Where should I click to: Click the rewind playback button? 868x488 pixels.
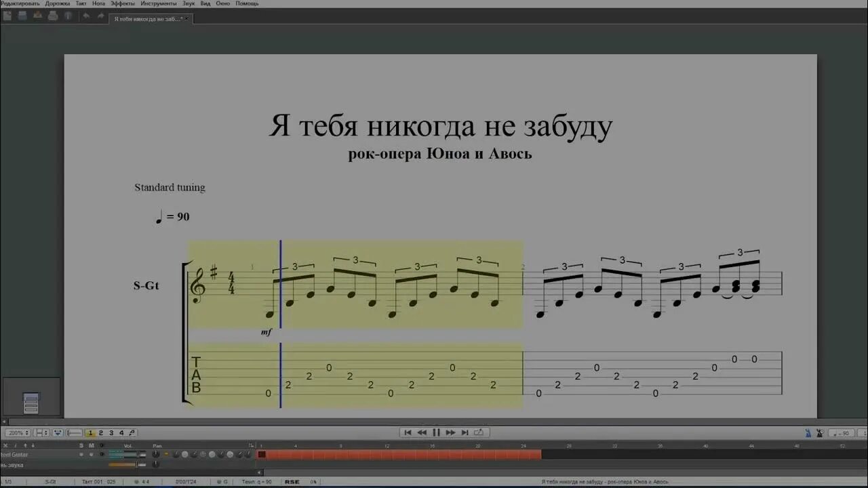pyautogui.click(x=422, y=432)
